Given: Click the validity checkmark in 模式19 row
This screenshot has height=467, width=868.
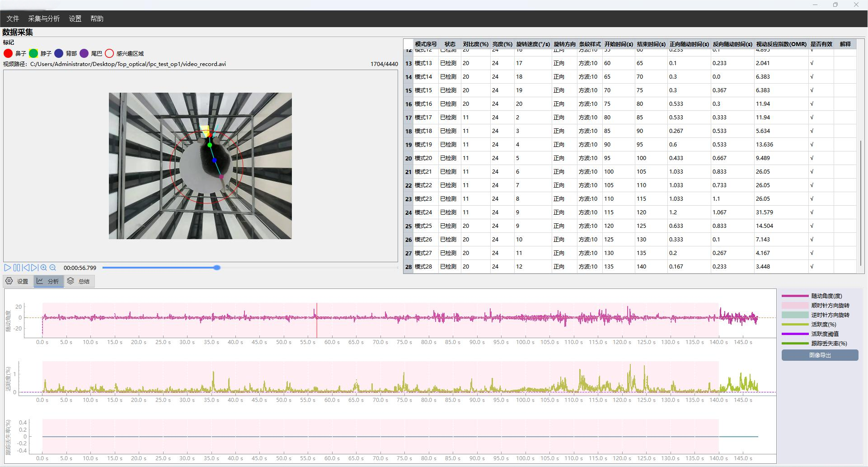Looking at the screenshot, I should tap(821, 145).
